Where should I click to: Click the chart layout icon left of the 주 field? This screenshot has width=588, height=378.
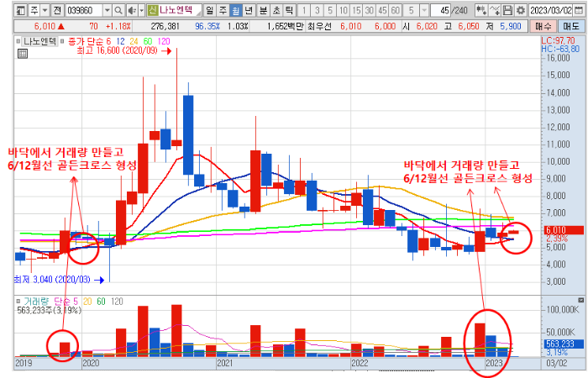[21, 10]
